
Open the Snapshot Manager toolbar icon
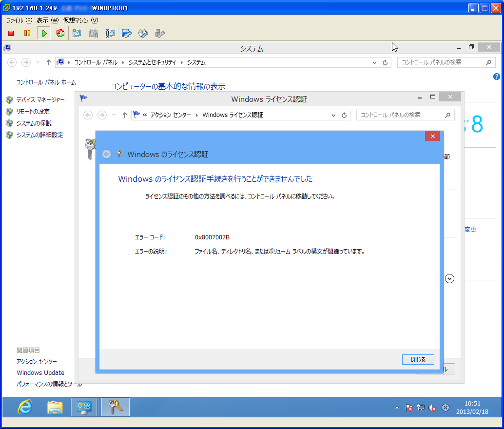[110, 34]
